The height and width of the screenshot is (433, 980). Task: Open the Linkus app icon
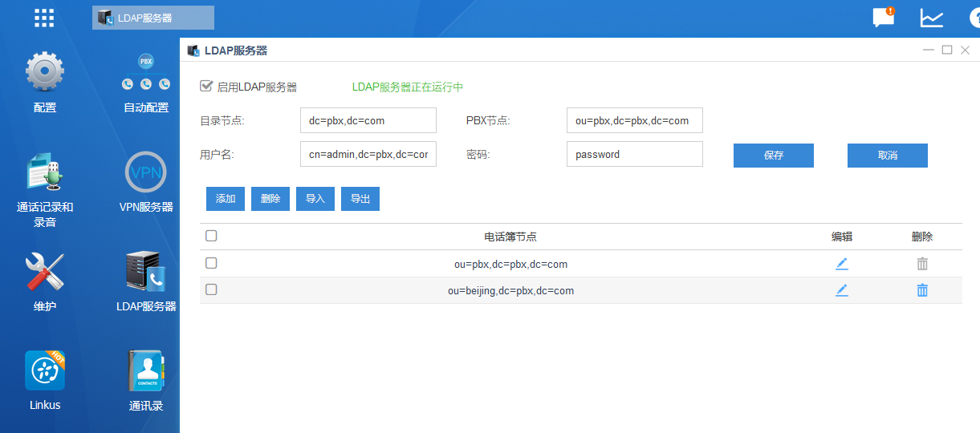point(45,371)
